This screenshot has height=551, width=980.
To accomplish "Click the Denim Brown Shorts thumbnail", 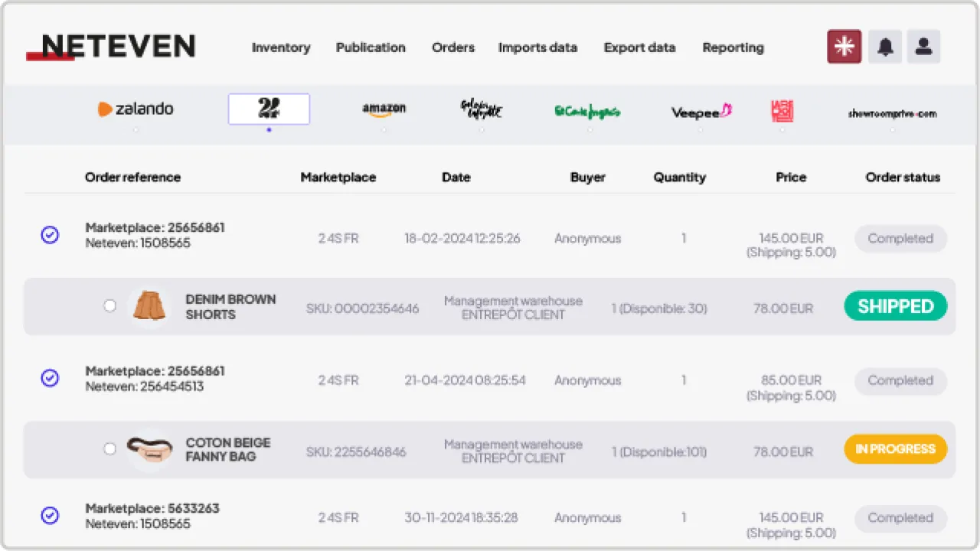I will [149, 306].
